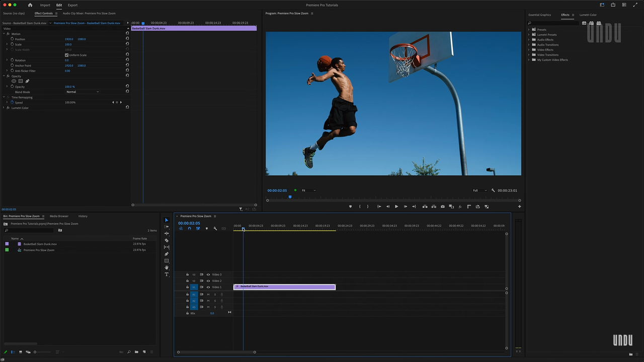This screenshot has width=644, height=362.
Task: Expand the Audio Effects folder
Action: tap(529, 40)
